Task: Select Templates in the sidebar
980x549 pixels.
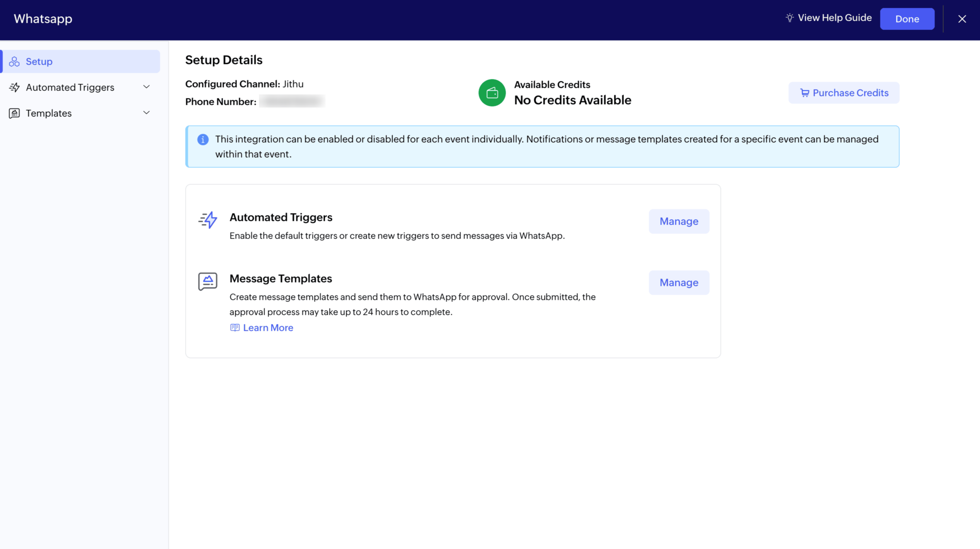Action: click(x=49, y=113)
